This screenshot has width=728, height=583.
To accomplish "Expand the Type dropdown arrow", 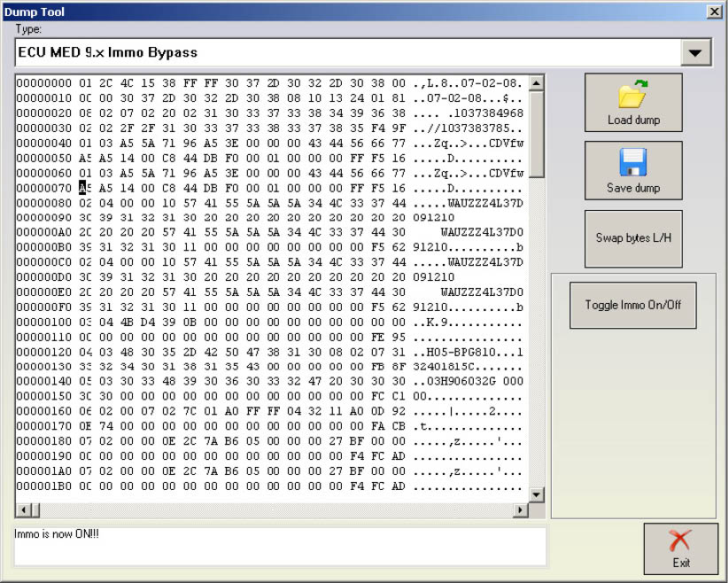I will (697, 53).
